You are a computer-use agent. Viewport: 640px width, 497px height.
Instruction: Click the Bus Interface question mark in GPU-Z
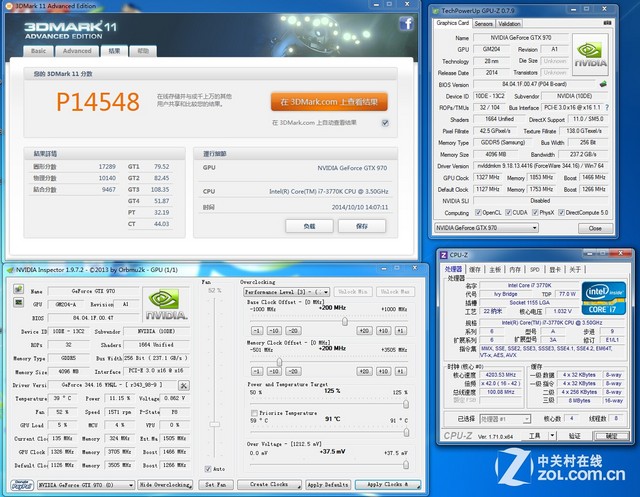[607, 107]
